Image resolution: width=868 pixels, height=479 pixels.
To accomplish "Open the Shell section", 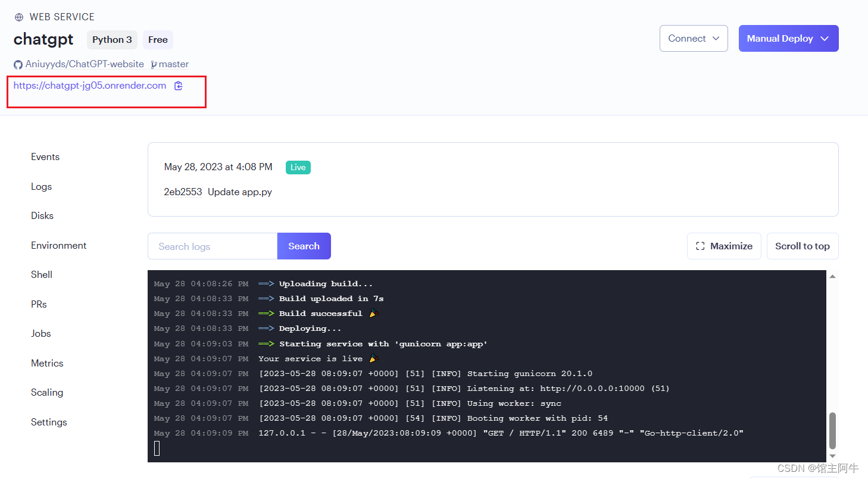I will click(42, 275).
